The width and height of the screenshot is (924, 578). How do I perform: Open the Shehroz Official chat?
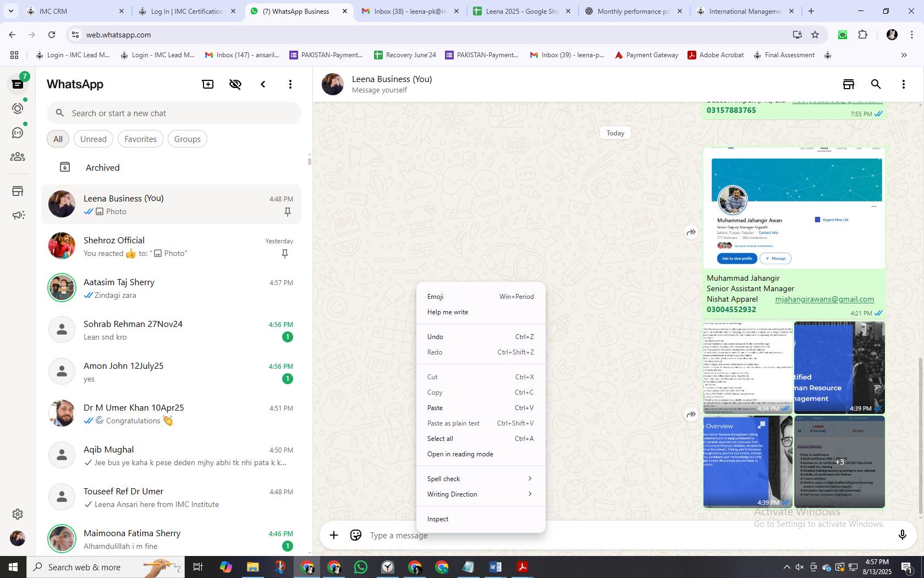tap(172, 246)
